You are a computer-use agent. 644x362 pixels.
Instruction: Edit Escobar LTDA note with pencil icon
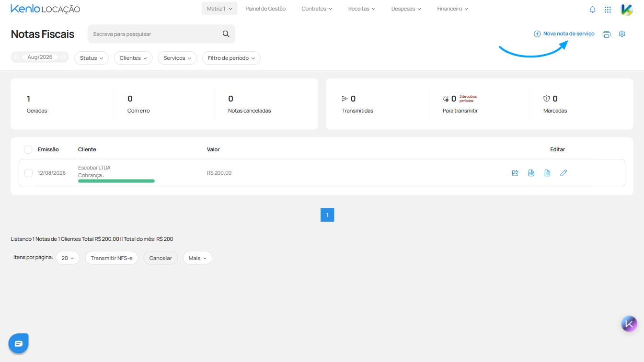tap(563, 173)
